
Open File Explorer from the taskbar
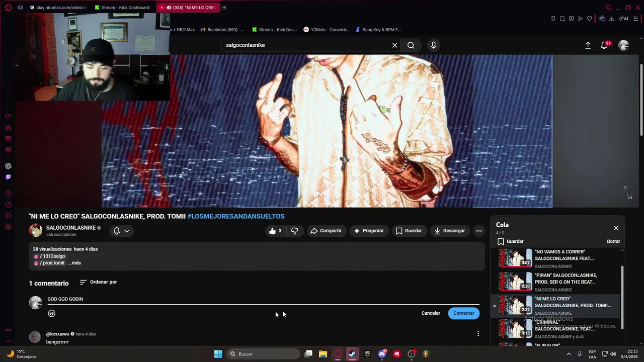(323, 354)
